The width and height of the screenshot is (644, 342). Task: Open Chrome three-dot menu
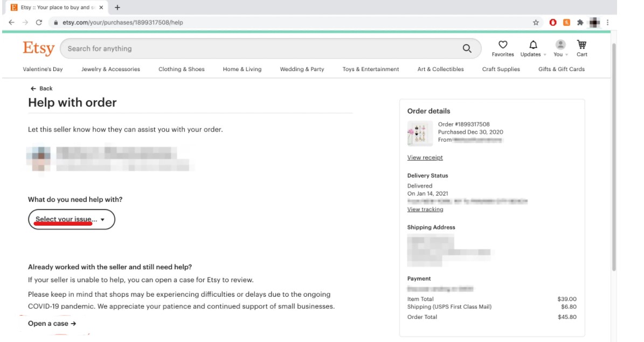(x=607, y=23)
